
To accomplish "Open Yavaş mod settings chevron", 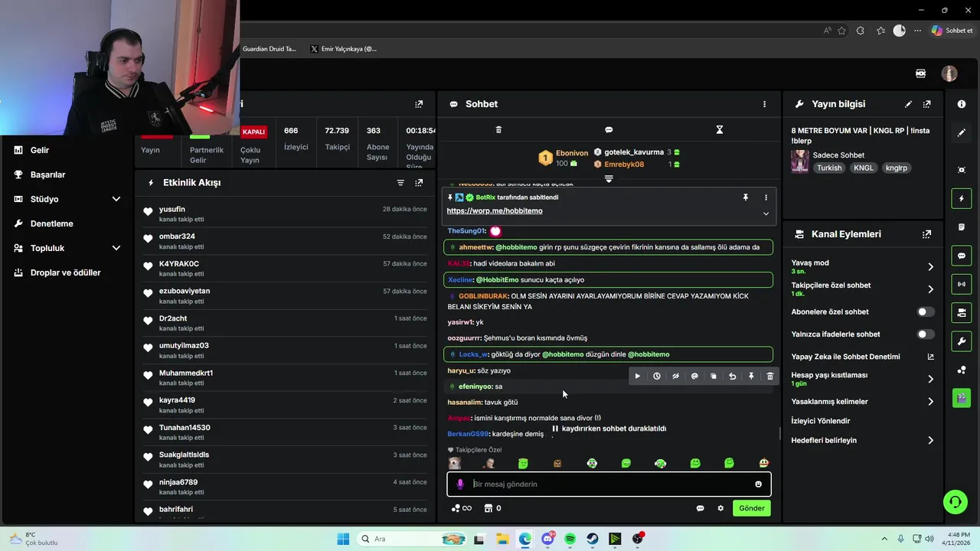I will pyautogui.click(x=931, y=267).
